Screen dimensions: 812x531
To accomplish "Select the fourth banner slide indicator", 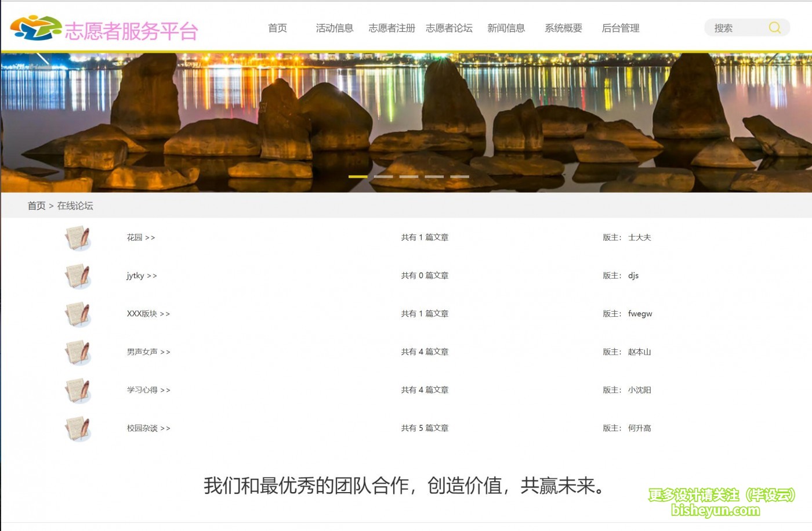I will [x=434, y=176].
